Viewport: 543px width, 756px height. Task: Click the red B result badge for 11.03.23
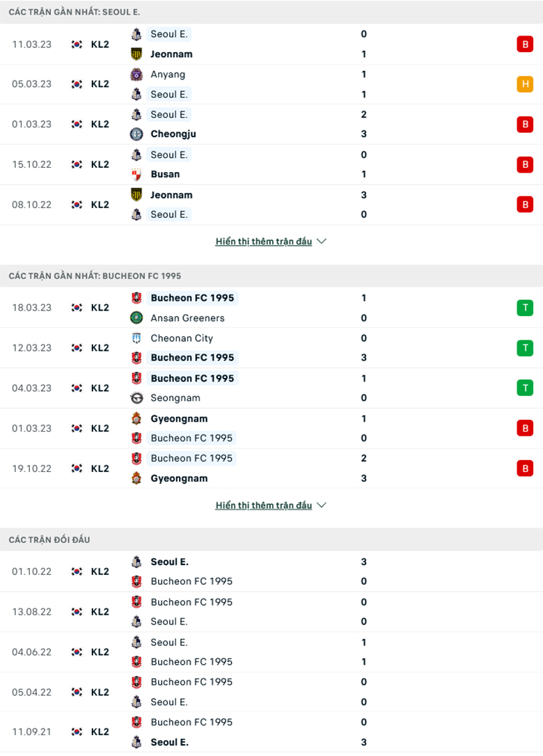525,43
